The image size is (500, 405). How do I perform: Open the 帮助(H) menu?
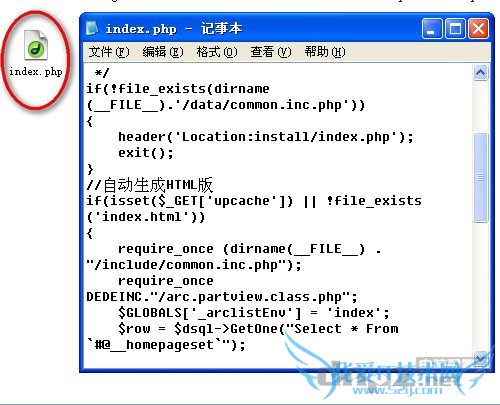(x=325, y=52)
